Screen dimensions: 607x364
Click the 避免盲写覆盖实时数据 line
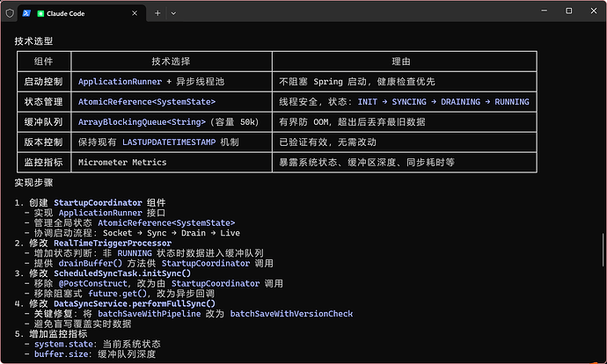(x=77, y=324)
